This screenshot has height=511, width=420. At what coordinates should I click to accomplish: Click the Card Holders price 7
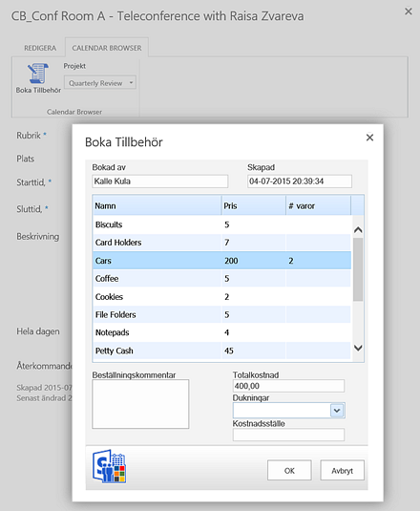point(254,243)
